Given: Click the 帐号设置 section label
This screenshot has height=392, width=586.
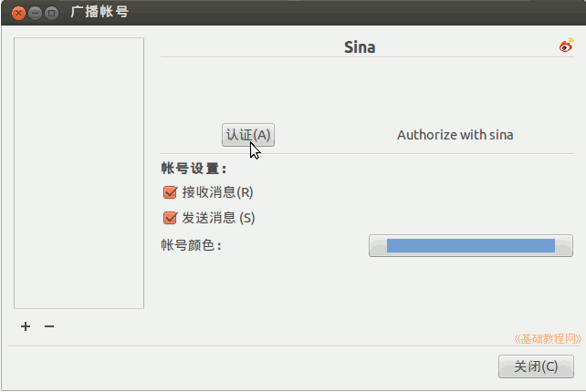Looking at the screenshot, I should click(194, 169).
